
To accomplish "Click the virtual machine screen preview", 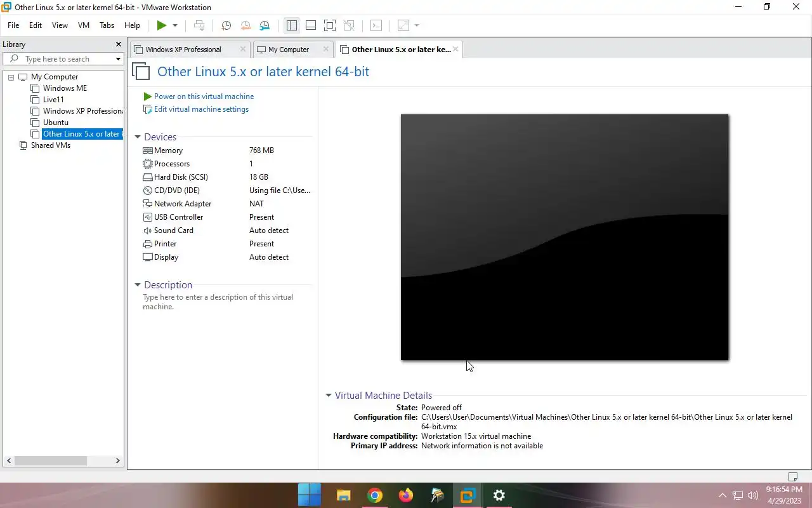I will point(565,237).
